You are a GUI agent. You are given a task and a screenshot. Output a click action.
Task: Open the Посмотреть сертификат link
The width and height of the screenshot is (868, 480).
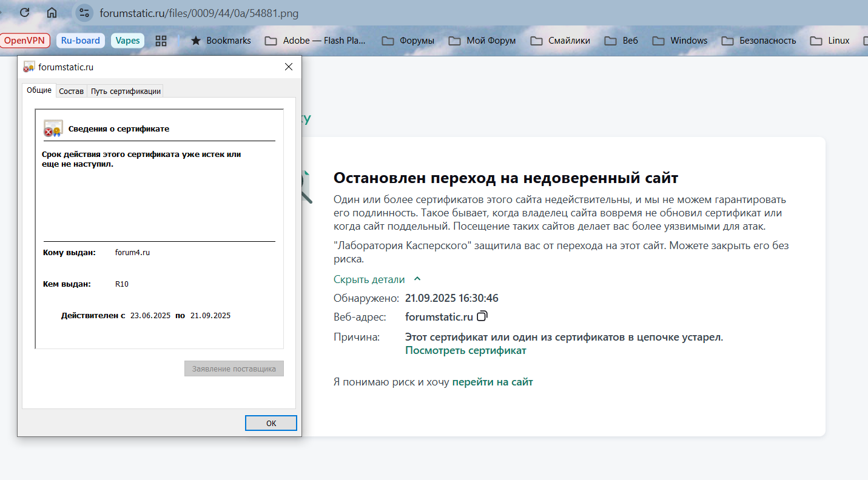point(465,350)
